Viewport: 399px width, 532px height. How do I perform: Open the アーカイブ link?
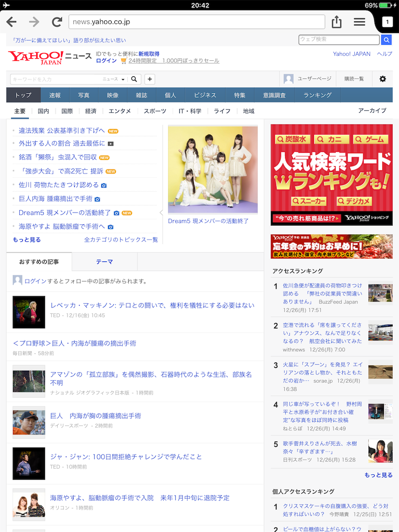pyautogui.click(x=372, y=111)
